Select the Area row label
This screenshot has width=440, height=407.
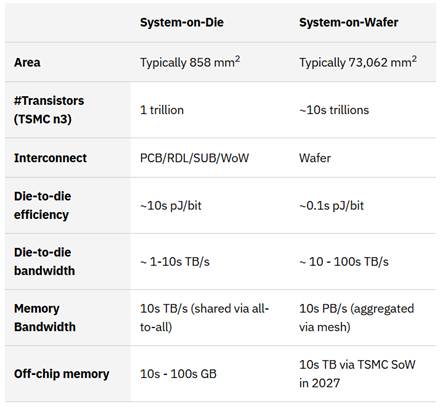[x=27, y=62]
